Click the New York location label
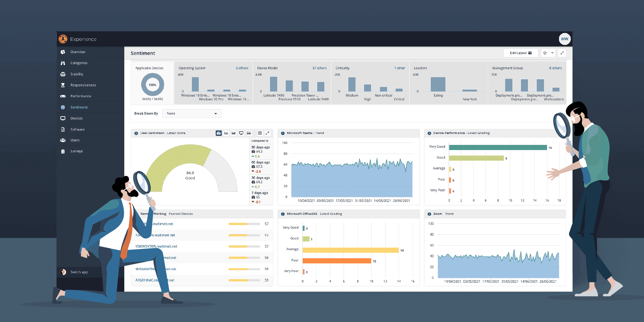The image size is (644, 322). coord(469,99)
